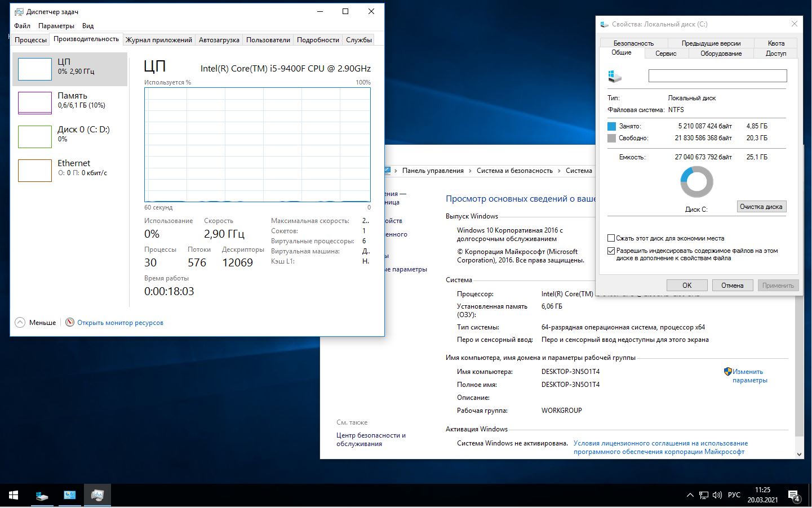Open the Вид menu
The width and height of the screenshot is (812, 508).
88,26
